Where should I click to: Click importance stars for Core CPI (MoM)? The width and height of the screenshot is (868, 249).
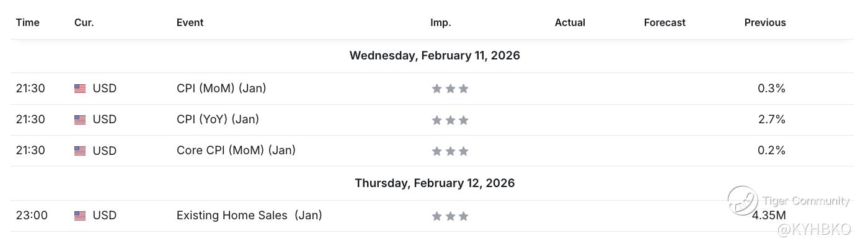tap(450, 151)
